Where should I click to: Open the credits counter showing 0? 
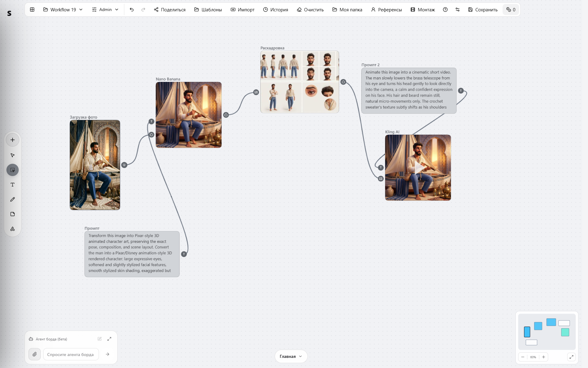[x=511, y=10]
